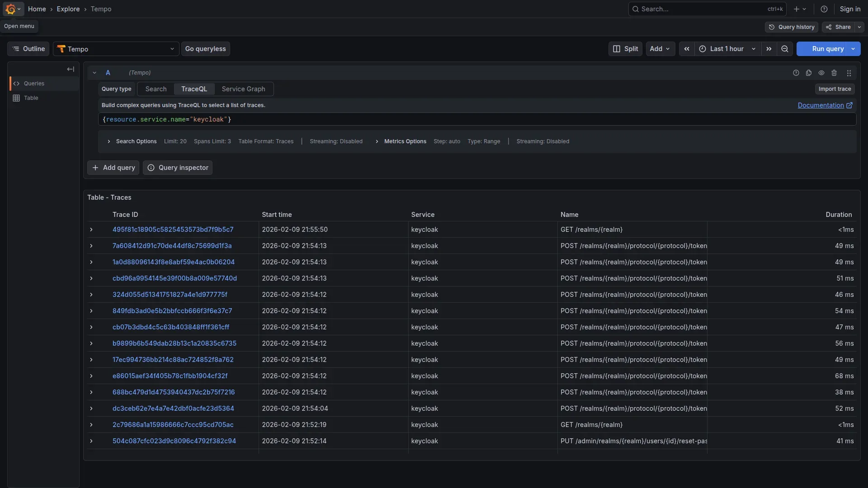Open Explore from the breadcrumb navigation
This screenshot has width=868, height=488.
tap(68, 9)
